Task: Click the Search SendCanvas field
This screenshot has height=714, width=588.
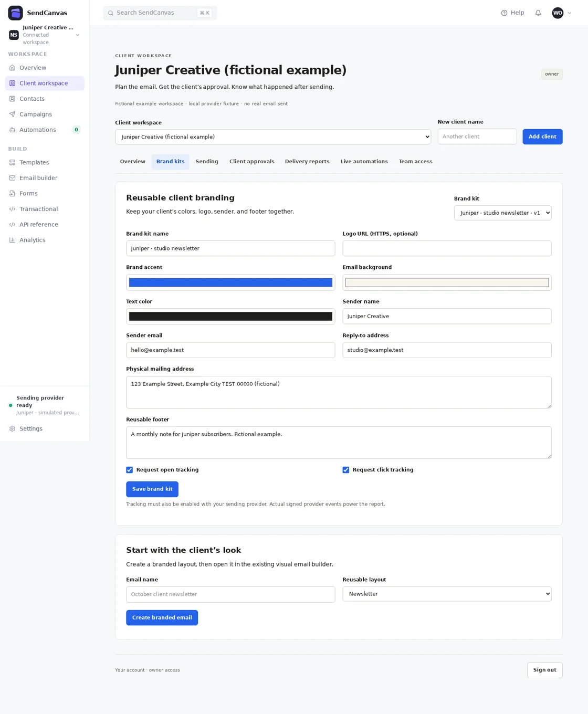Action: [x=160, y=13]
